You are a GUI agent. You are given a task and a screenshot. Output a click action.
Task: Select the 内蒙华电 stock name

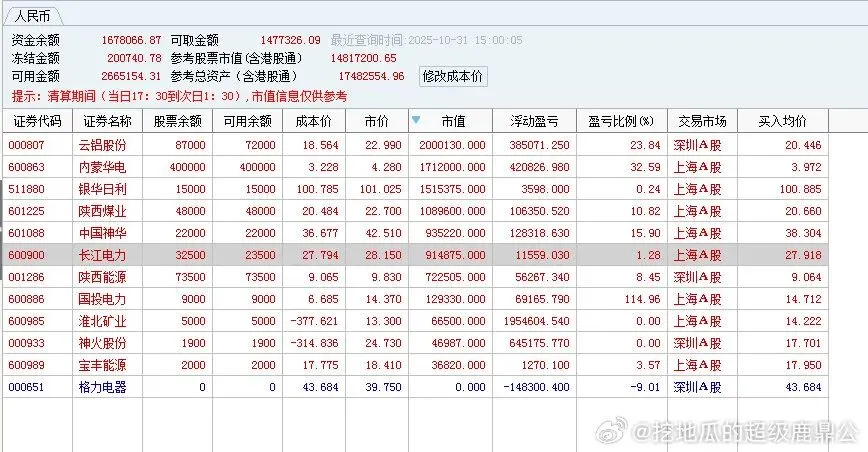point(102,167)
